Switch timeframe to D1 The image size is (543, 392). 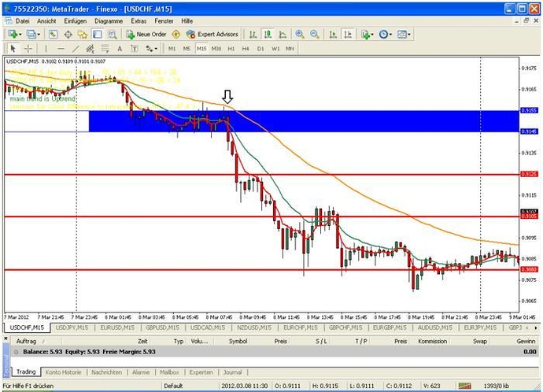pos(260,49)
